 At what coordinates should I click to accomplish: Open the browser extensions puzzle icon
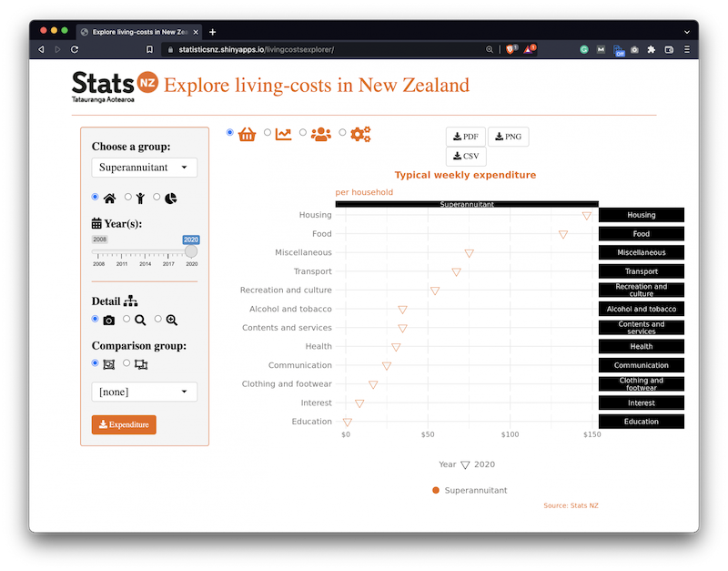tap(652, 49)
